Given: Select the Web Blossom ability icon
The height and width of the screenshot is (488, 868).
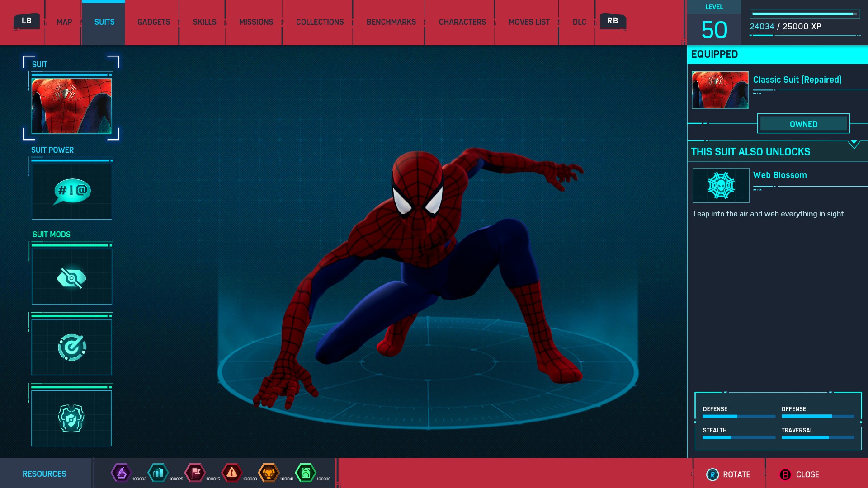Looking at the screenshot, I should click(x=721, y=185).
